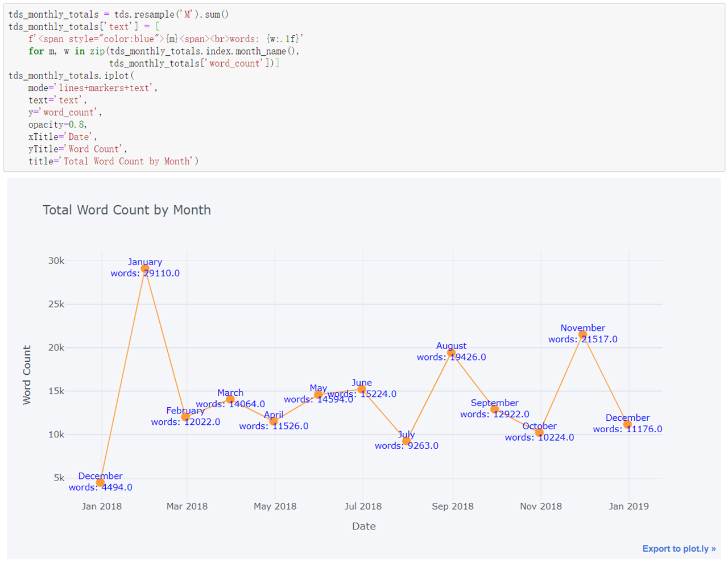
Task: Open the Export to plot.ly link
Action: tap(679, 548)
